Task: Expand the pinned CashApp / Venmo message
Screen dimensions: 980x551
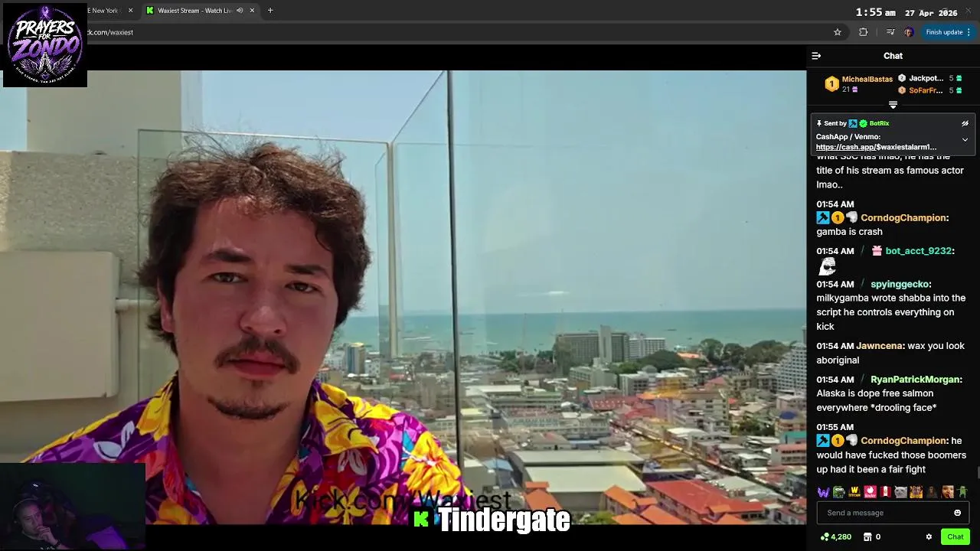Action: [x=965, y=140]
